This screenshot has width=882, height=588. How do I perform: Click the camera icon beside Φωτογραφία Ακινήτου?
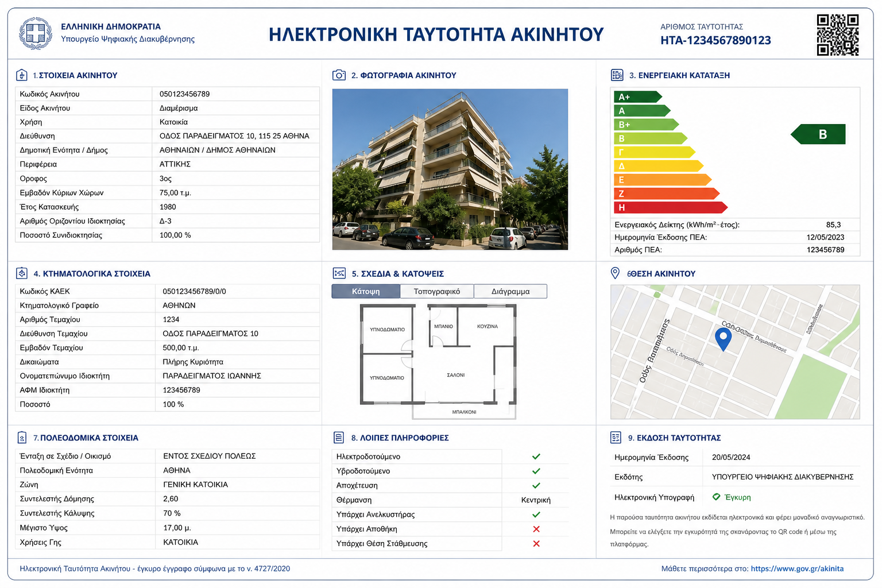pyautogui.click(x=339, y=75)
